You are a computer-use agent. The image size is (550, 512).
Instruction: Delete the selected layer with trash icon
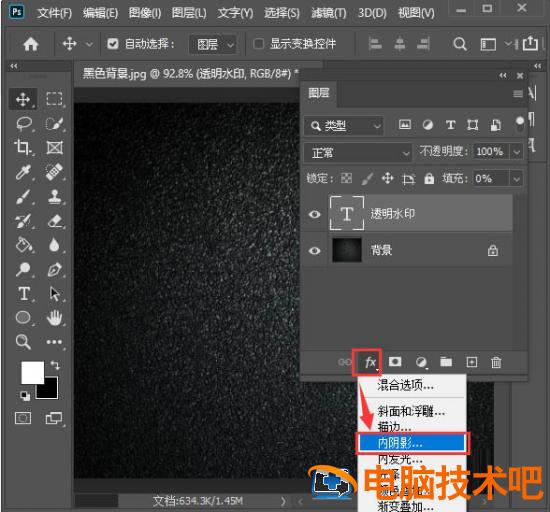(496, 362)
